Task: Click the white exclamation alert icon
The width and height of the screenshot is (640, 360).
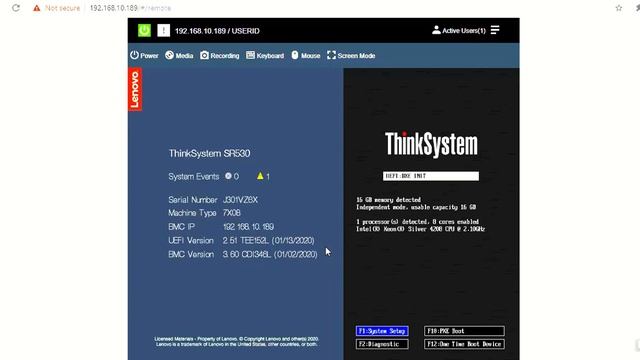Action: click(x=163, y=31)
